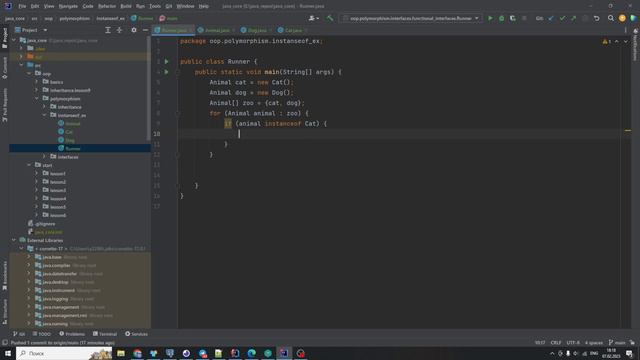Switch to Cat.java editor tab

(293, 30)
